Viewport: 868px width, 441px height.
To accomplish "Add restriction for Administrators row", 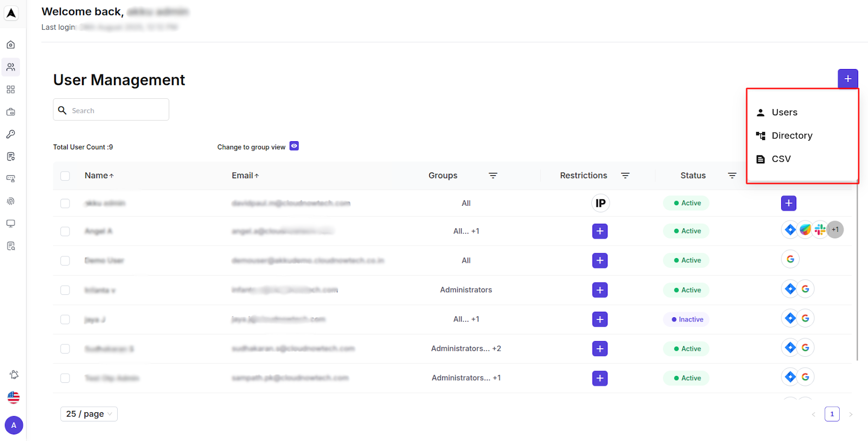I will [x=600, y=290].
